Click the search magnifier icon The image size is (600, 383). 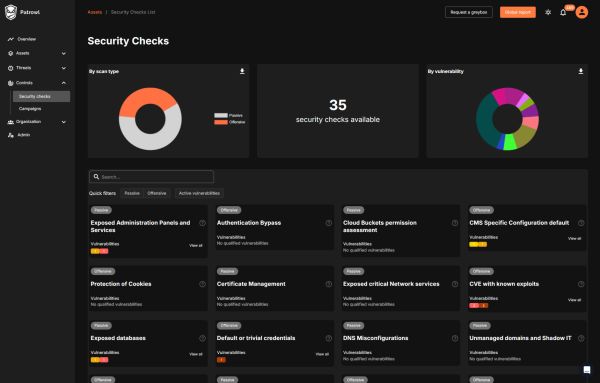(x=96, y=177)
